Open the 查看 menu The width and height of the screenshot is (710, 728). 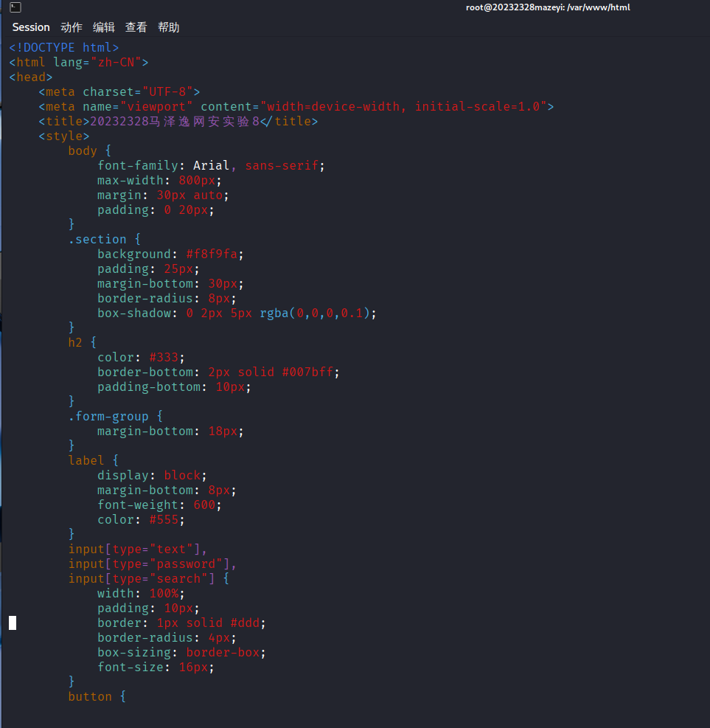point(136,27)
